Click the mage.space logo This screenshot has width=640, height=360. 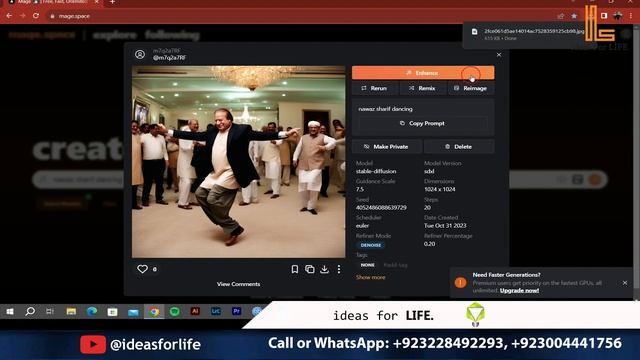42,35
